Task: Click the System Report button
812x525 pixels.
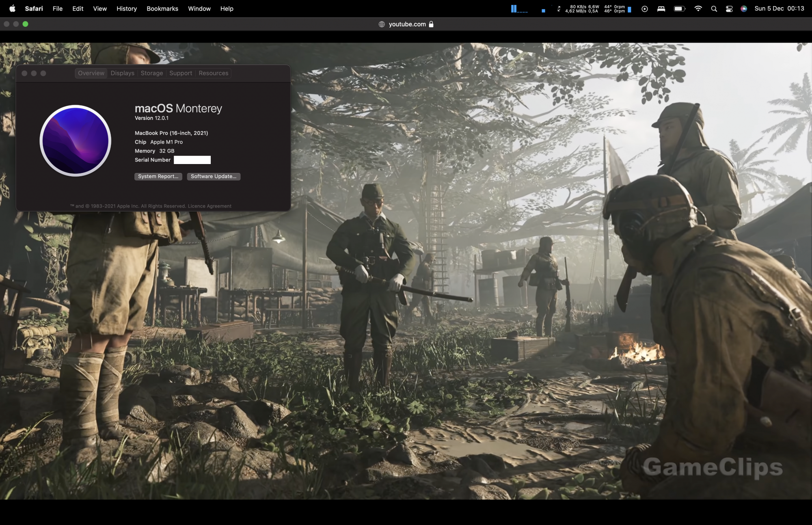Action: pos(158,176)
